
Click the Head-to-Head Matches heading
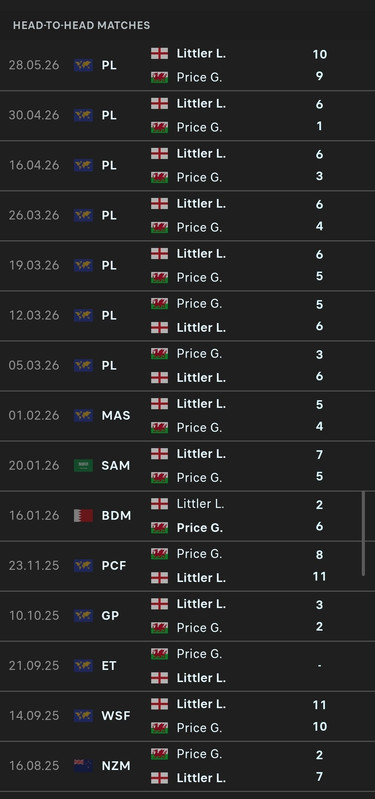(x=82, y=25)
